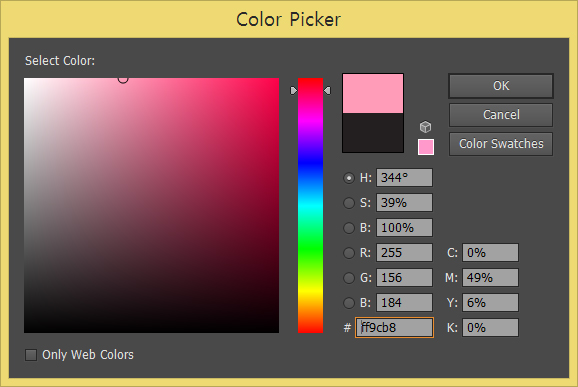Viewport: 578px width, 387px height.
Task: Select the blue B radio button
Action: tap(349, 303)
